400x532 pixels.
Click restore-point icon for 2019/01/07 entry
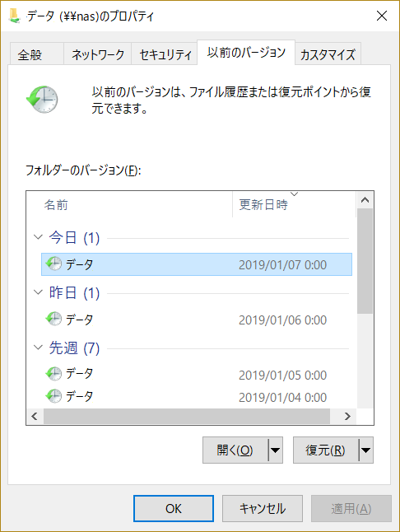53,264
